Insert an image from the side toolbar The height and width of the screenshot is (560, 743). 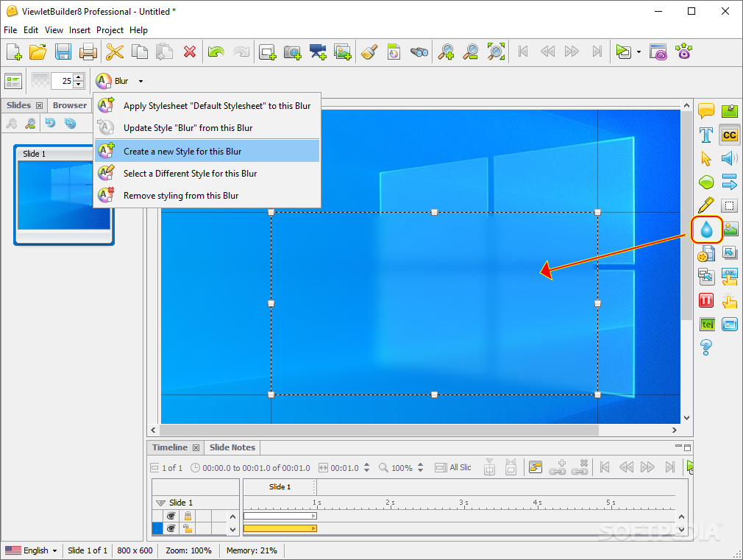pyautogui.click(x=730, y=230)
